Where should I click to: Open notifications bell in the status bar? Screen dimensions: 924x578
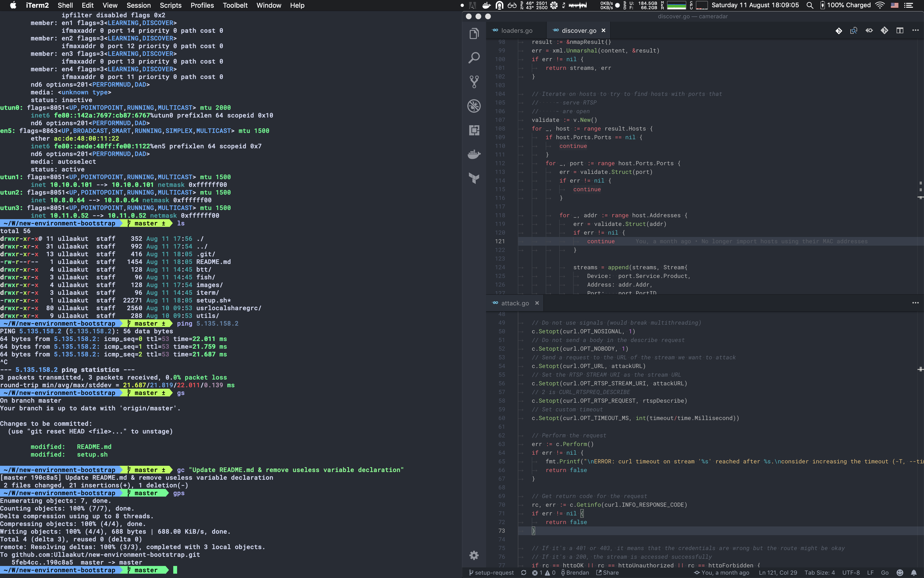click(914, 573)
